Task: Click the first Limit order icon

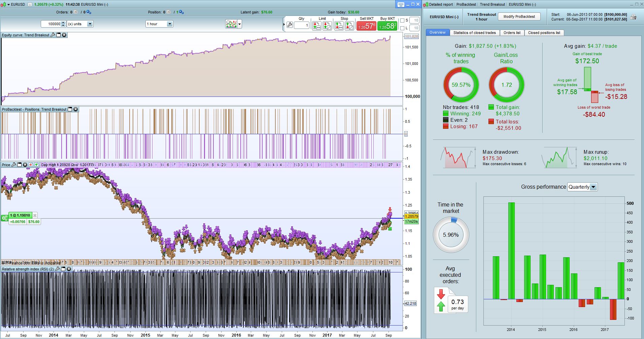Action: [x=316, y=26]
